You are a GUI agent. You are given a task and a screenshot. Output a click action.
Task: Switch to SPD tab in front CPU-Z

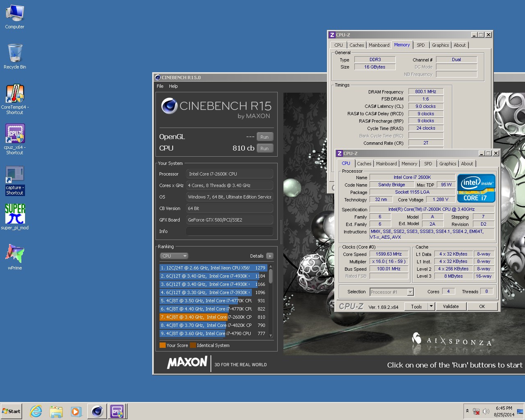coord(428,164)
